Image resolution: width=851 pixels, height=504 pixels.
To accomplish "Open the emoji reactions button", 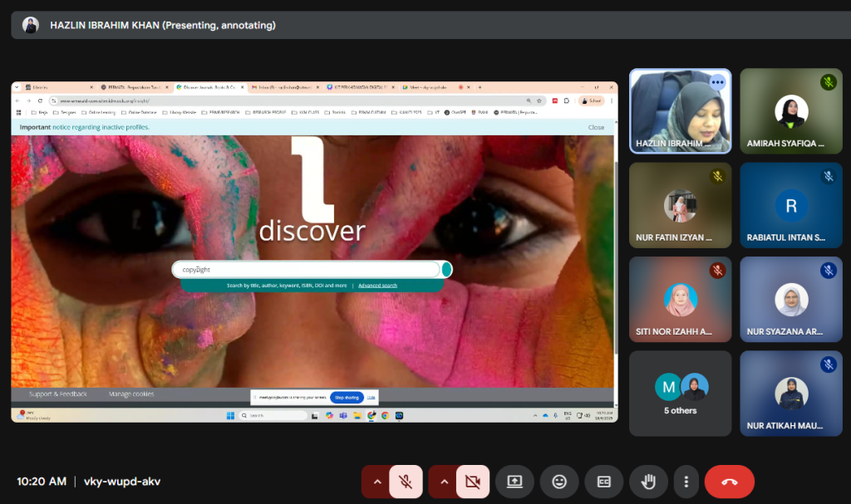I will [559, 482].
